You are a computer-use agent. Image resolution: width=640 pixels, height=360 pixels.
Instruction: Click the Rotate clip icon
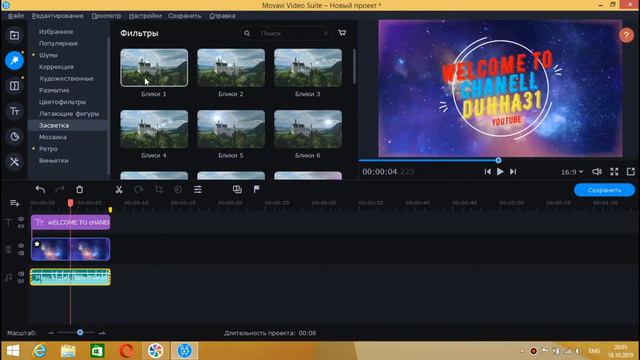(x=139, y=189)
